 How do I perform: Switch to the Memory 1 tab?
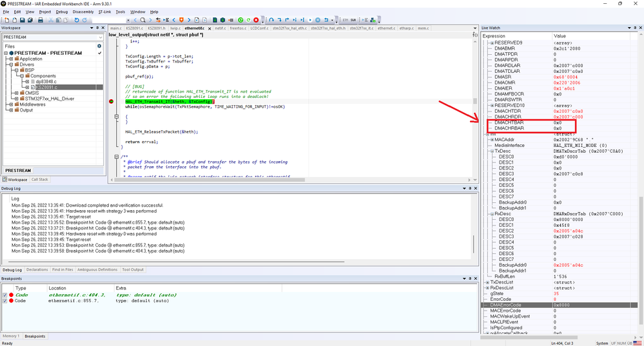(x=11, y=336)
